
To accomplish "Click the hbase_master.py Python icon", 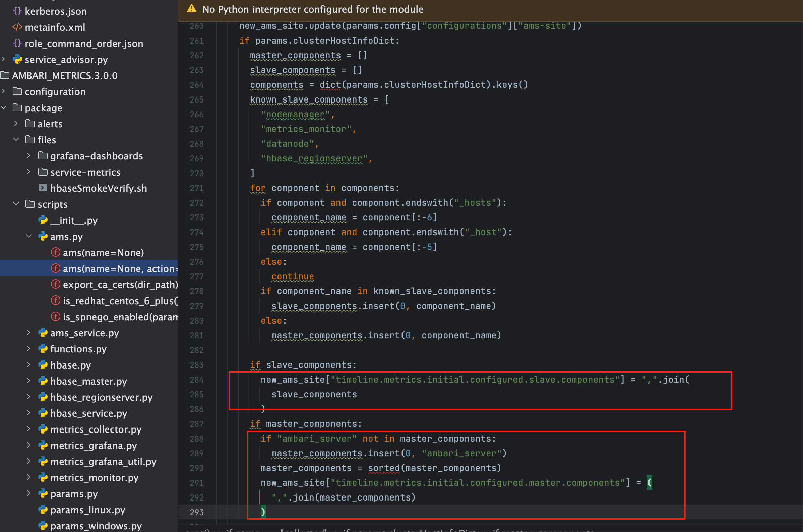I will (x=43, y=381).
